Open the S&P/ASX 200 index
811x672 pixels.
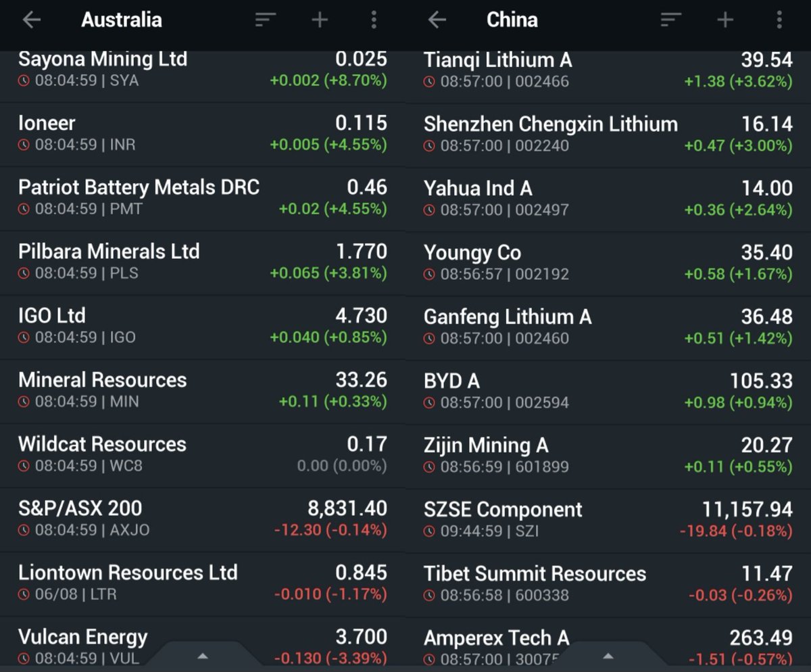point(203,520)
